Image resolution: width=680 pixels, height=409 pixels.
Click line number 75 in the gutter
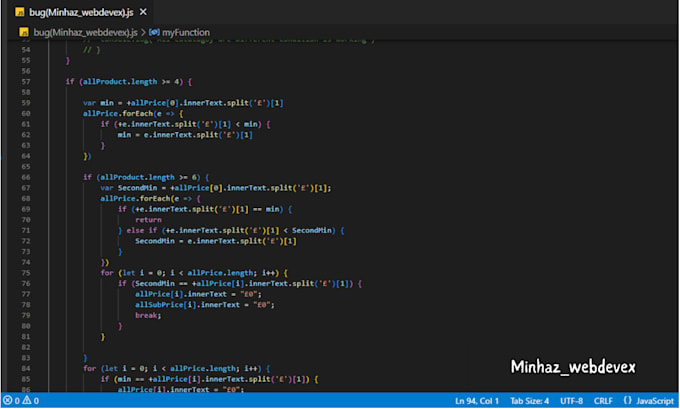(26, 273)
